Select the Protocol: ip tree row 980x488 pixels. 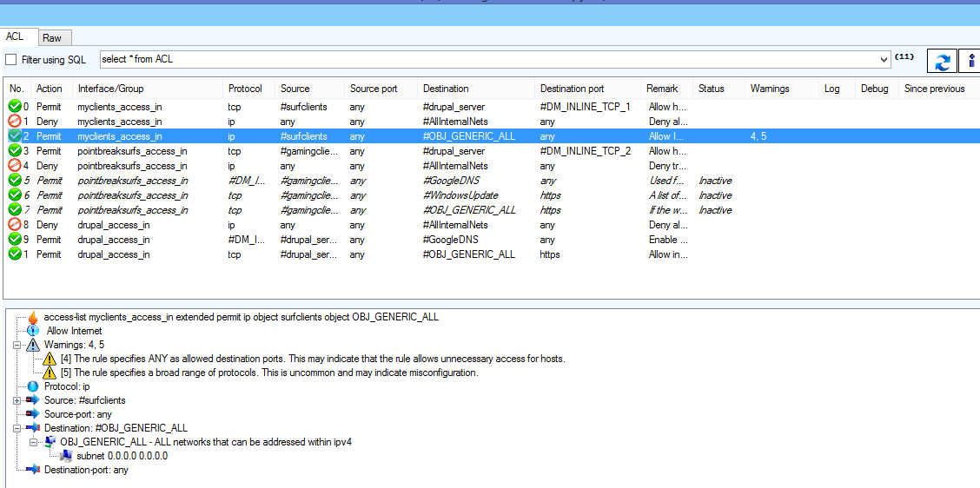tap(67, 386)
